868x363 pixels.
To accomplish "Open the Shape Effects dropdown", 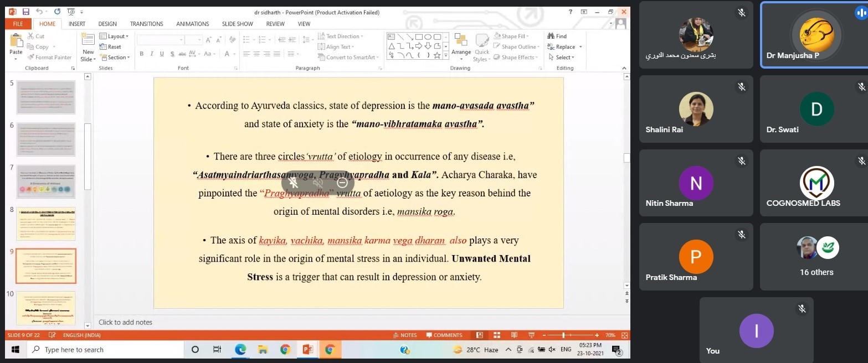I will pyautogui.click(x=515, y=58).
